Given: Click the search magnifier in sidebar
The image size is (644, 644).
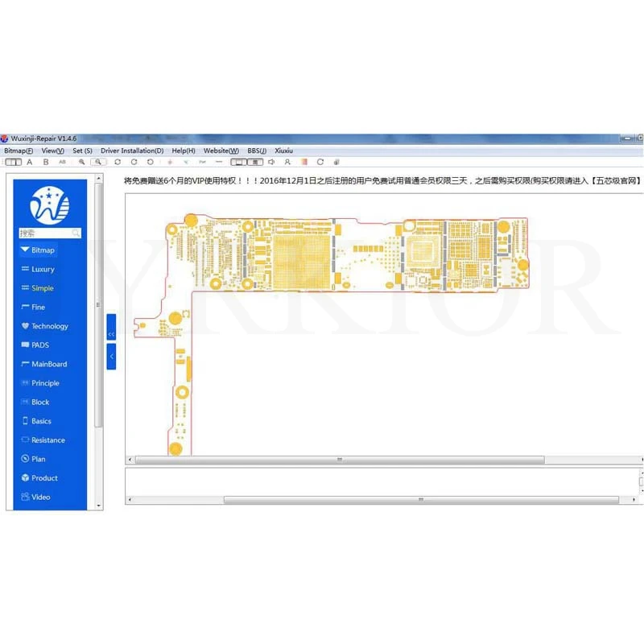Looking at the screenshot, I should tap(76, 233).
